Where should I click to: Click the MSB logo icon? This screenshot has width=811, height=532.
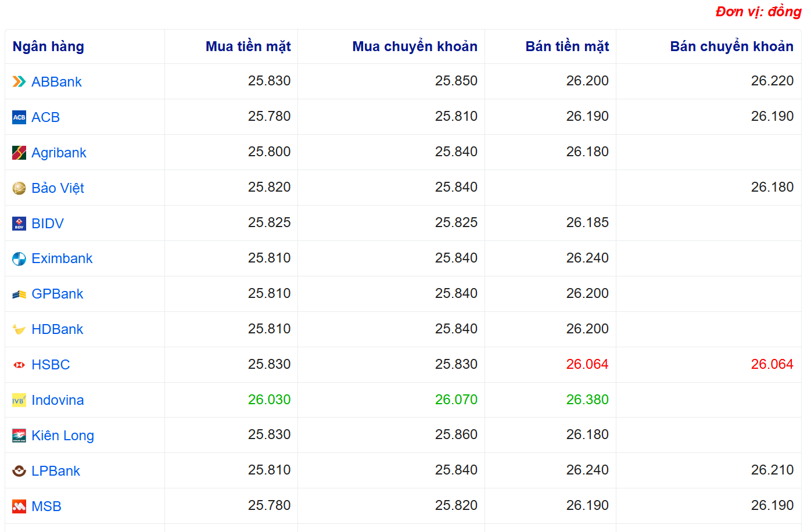tap(19, 506)
